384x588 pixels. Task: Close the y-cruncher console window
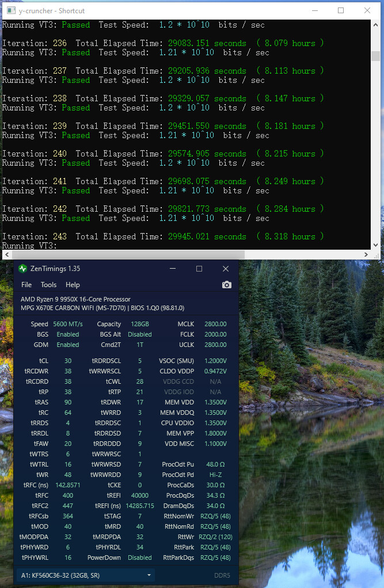click(x=367, y=11)
